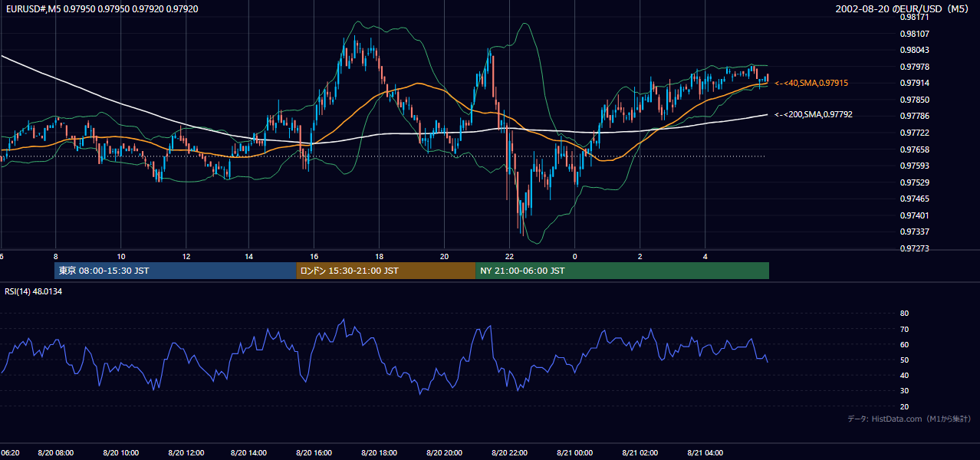Click hour marker 0 under price chart
This screenshot has width=980, height=460.
575,255
